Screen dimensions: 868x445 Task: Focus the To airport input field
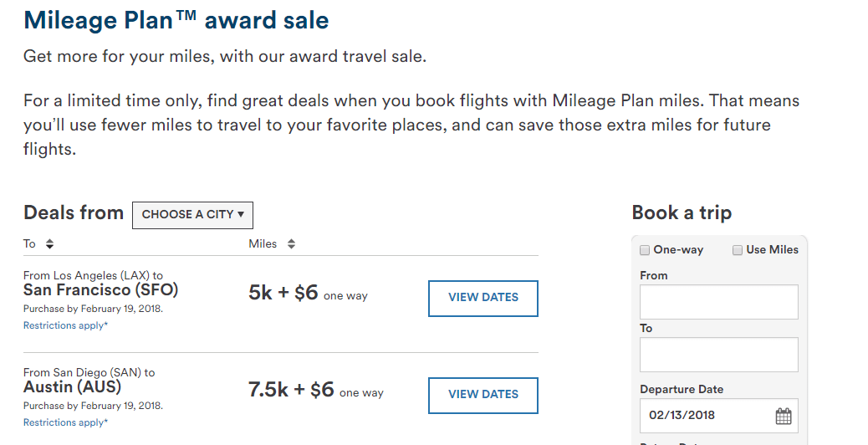719,354
